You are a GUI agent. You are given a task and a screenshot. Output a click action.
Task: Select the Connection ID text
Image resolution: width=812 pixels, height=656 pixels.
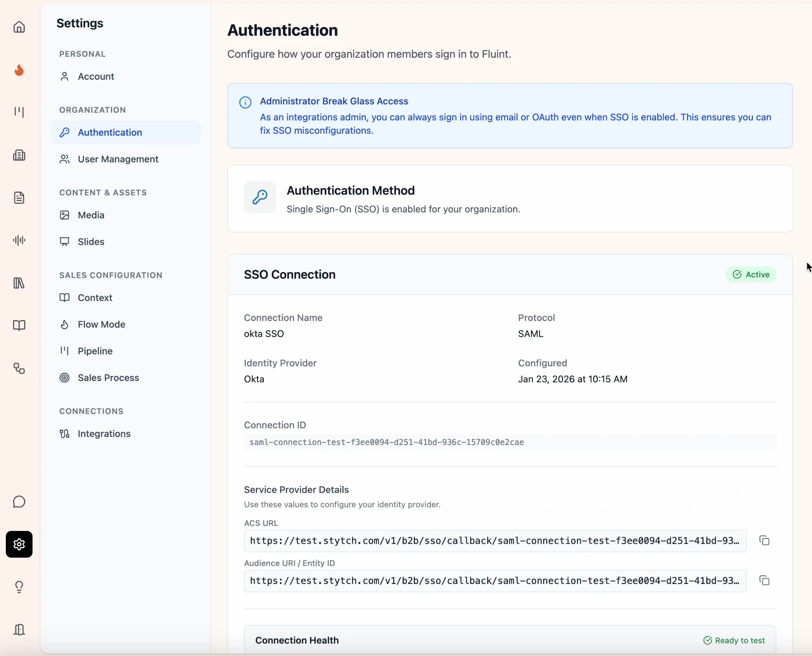[x=386, y=442]
